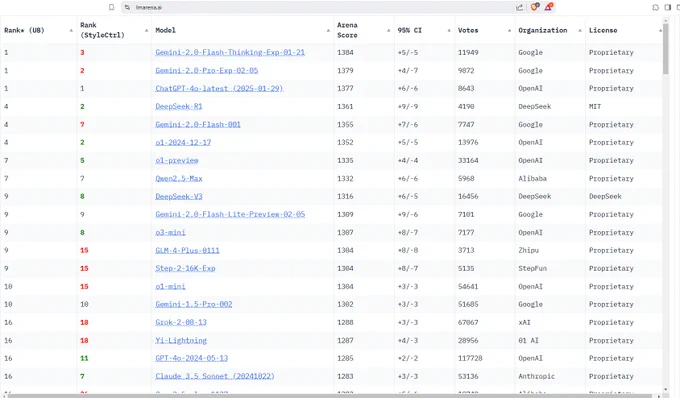
Task: Select +9/-9 confidence interval cell
Action: (408, 107)
